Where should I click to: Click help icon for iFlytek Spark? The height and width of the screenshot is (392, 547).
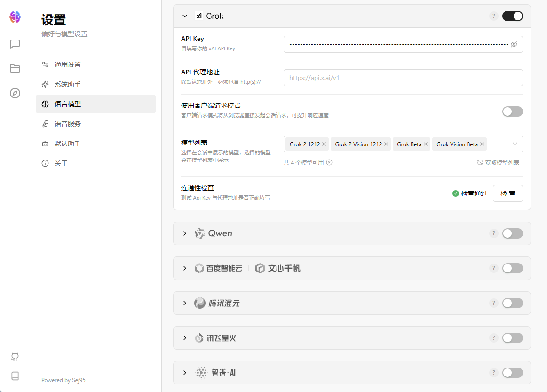pos(494,338)
